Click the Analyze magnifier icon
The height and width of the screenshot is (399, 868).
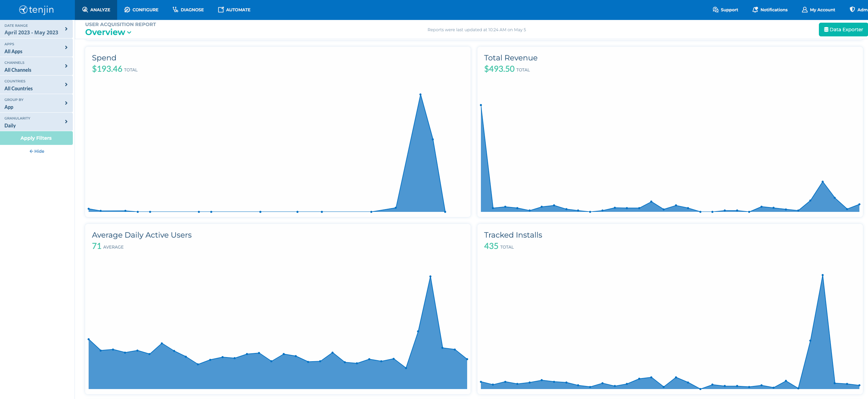click(x=85, y=10)
